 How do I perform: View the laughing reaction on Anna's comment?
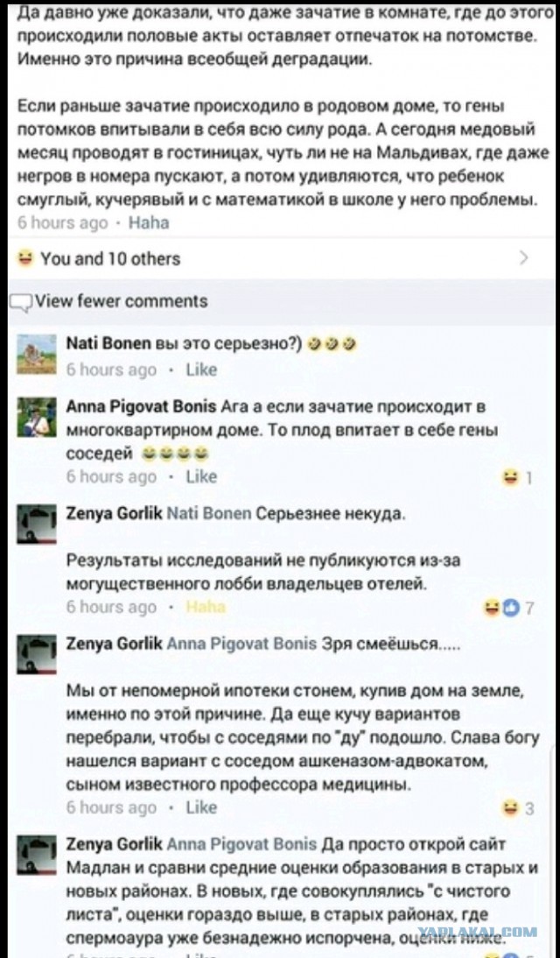(516, 478)
